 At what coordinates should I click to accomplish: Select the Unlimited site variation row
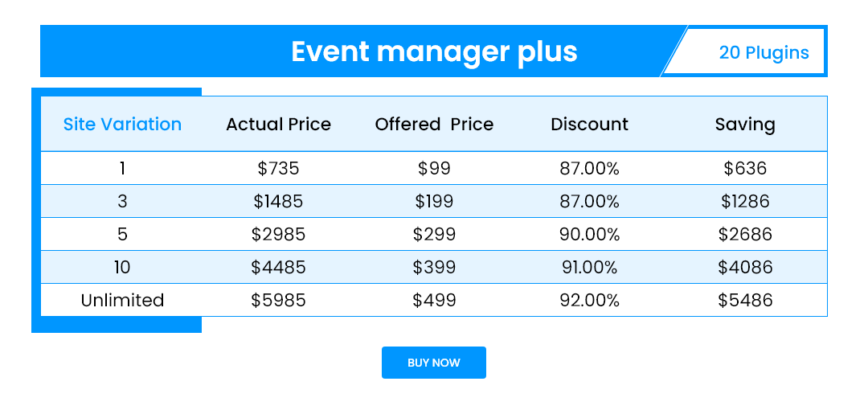coord(122,300)
